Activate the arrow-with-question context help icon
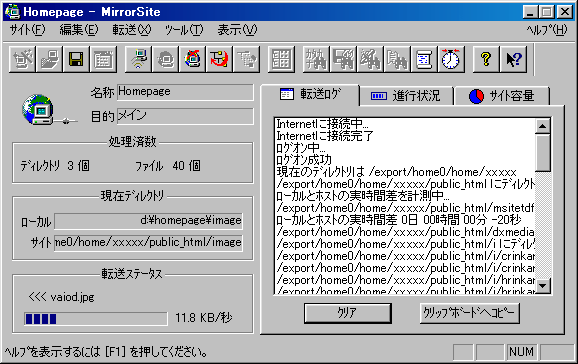The image size is (578, 364). click(513, 59)
